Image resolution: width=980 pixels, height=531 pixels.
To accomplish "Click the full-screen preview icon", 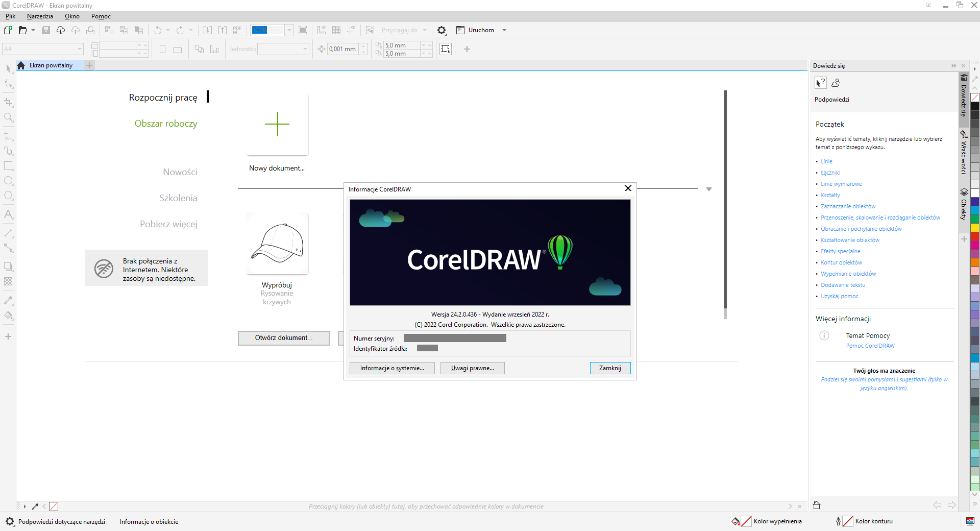I will 303,30.
